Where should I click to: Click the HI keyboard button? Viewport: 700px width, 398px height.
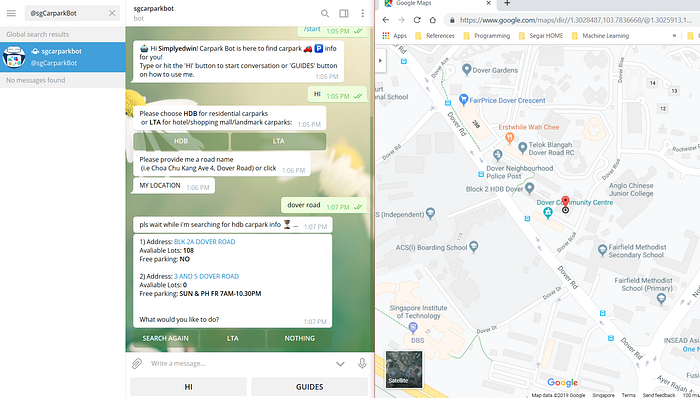(188, 387)
